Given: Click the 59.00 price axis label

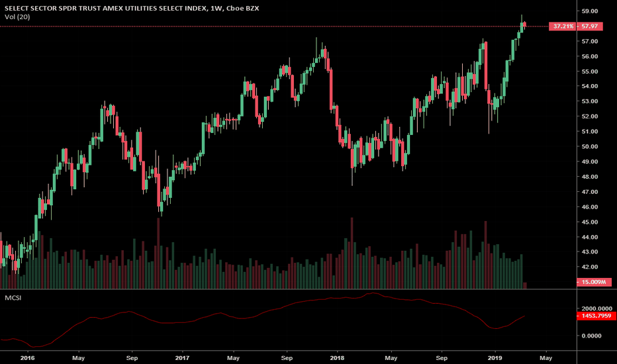Looking at the screenshot, I should coord(590,11).
